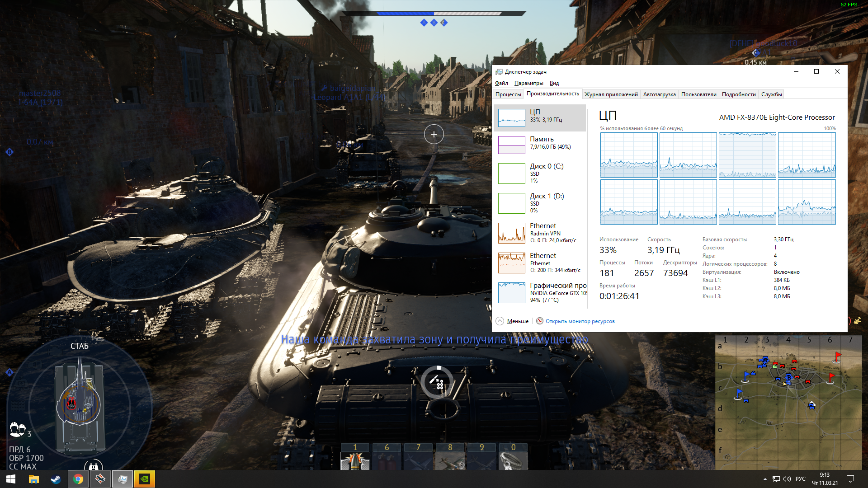Screen dimensions: 868x488
Task: Open the Пользователи tab
Action: tap(698, 94)
